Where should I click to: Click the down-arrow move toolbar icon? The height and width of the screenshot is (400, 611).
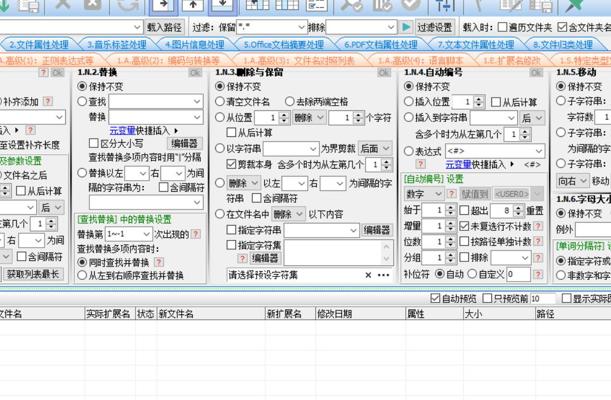coord(222,5)
